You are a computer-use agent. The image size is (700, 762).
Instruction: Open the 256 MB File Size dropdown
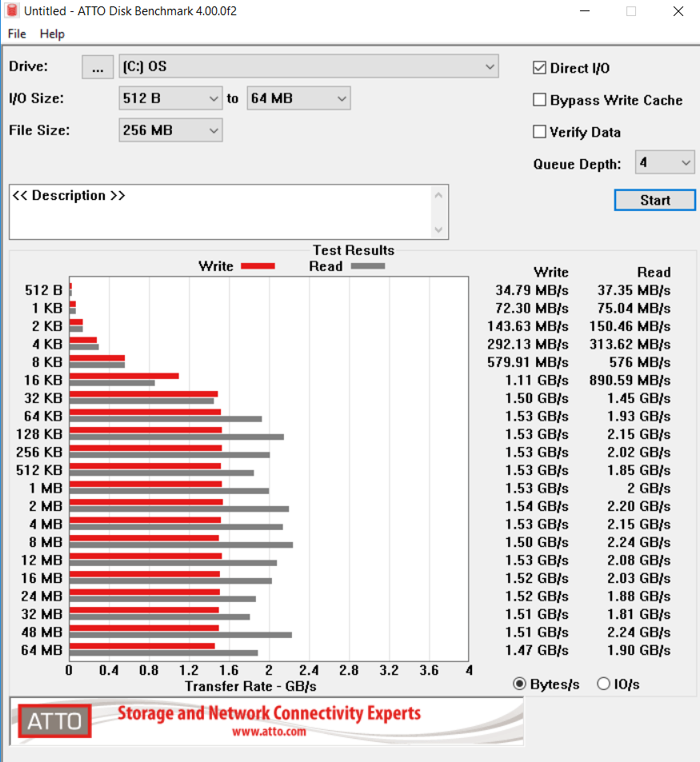click(x=170, y=130)
